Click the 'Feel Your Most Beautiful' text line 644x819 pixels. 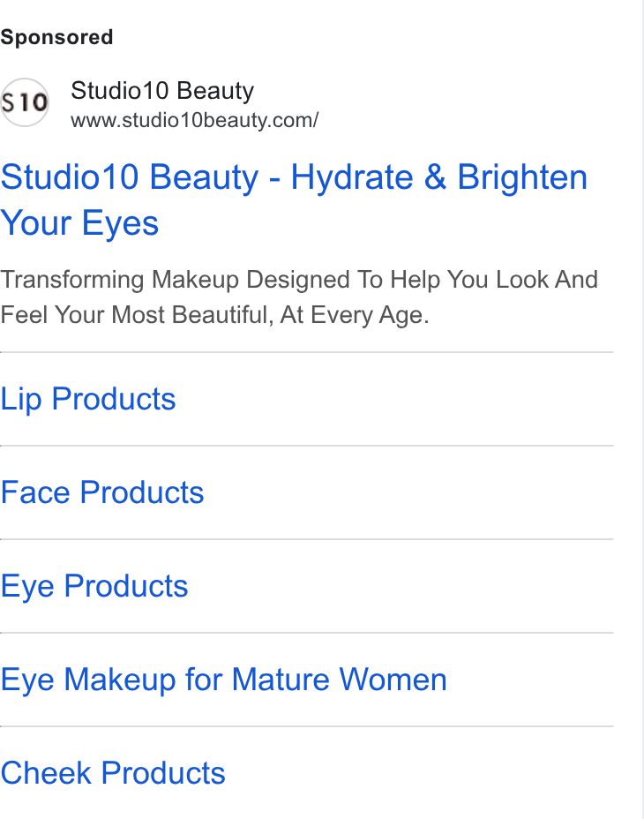(214, 315)
